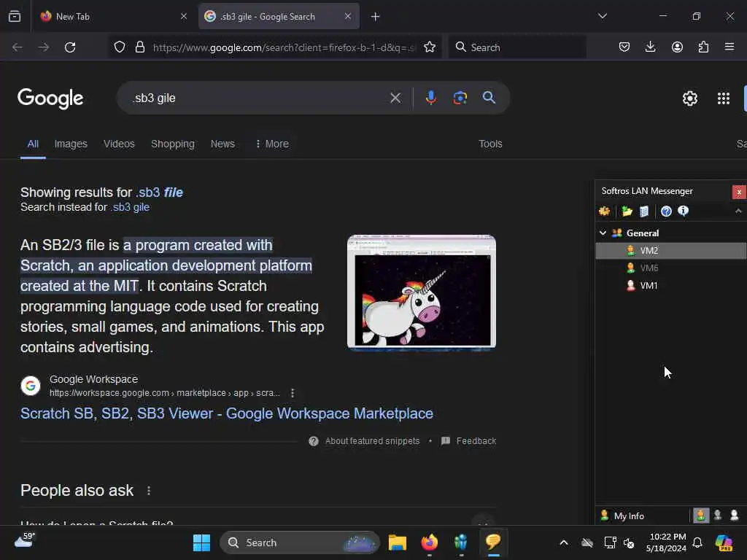747x560 pixels.
Task: Open result options for Google Workspace
Action: coord(293,393)
